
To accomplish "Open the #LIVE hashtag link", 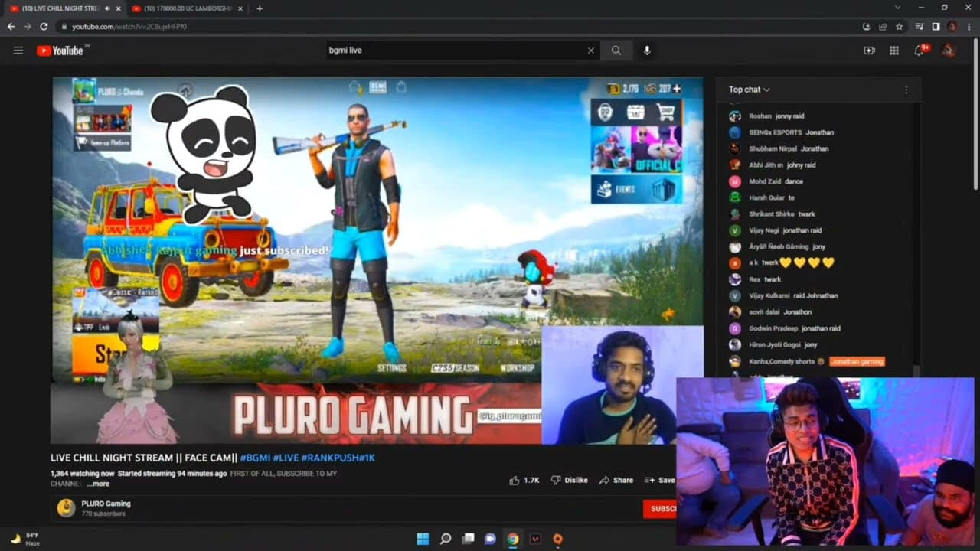I will (286, 458).
